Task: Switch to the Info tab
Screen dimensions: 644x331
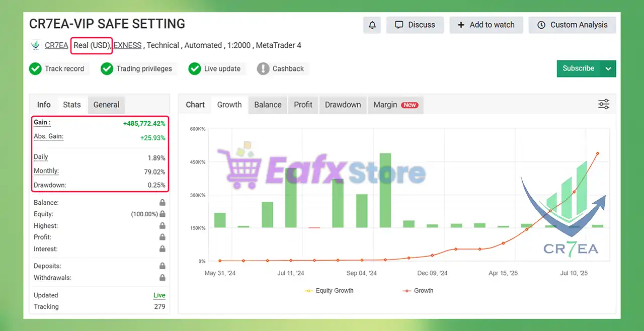Action: pos(44,105)
